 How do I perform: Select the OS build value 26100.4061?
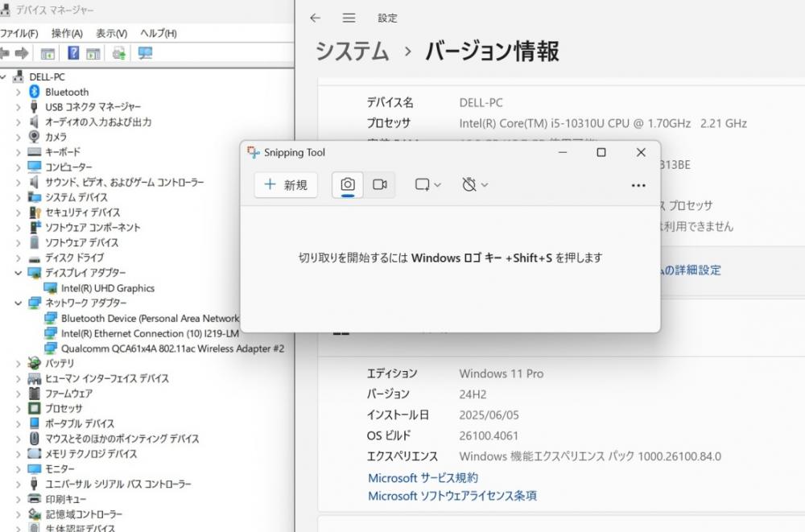tap(489, 436)
